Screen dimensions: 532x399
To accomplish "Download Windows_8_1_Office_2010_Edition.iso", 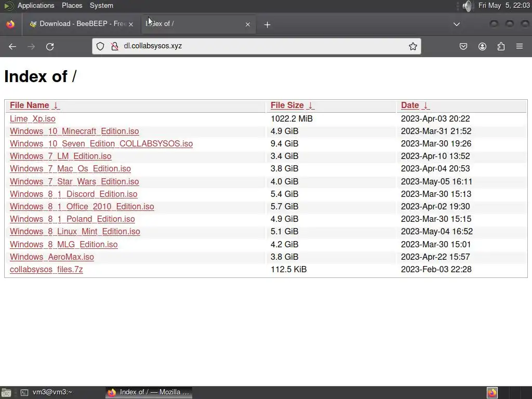I will (x=82, y=207).
